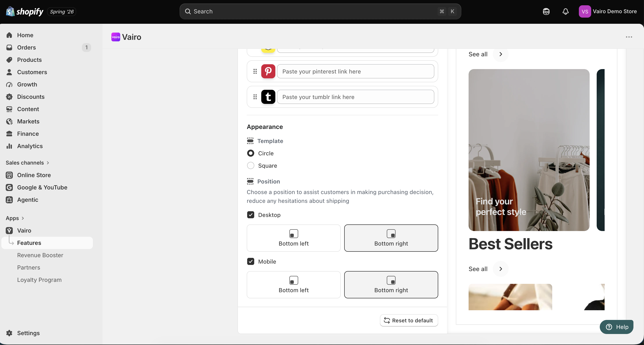The image size is (644, 345).
Task: Open the notifications bell
Action: [565, 11]
